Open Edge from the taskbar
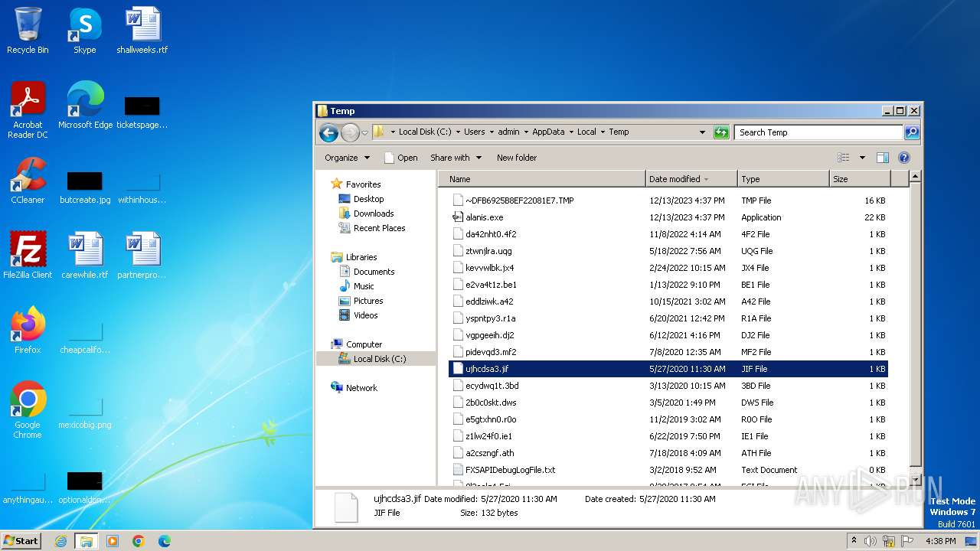This screenshot has height=551, width=980. coord(164,541)
